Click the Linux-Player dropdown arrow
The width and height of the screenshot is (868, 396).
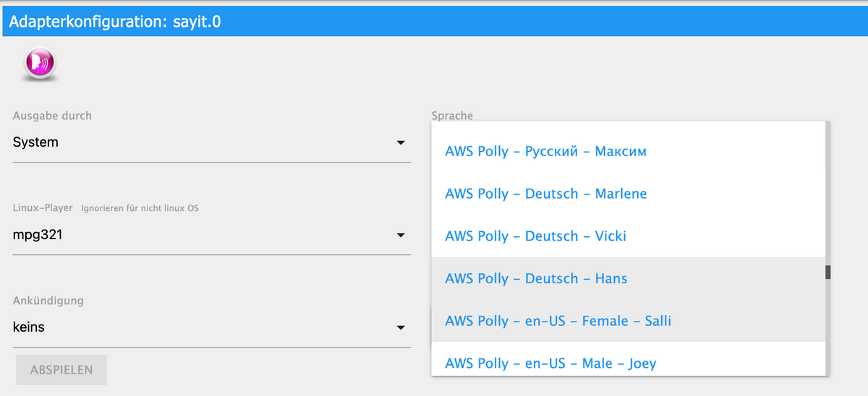pyautogui.click(x=401, y=236)
